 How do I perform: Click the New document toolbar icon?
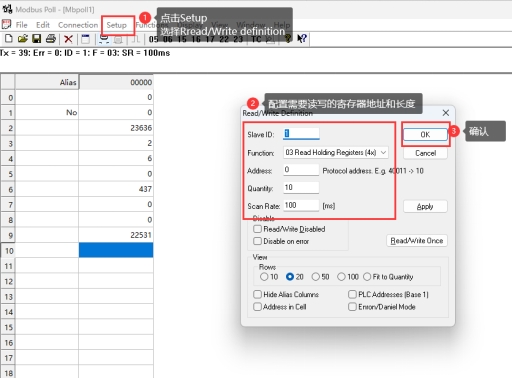(x=9, y=39)
